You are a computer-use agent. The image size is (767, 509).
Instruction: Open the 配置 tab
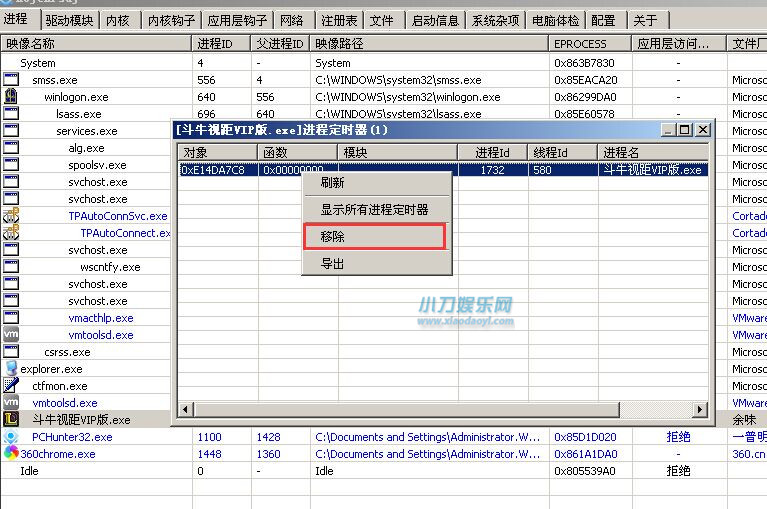click(603, 21)
